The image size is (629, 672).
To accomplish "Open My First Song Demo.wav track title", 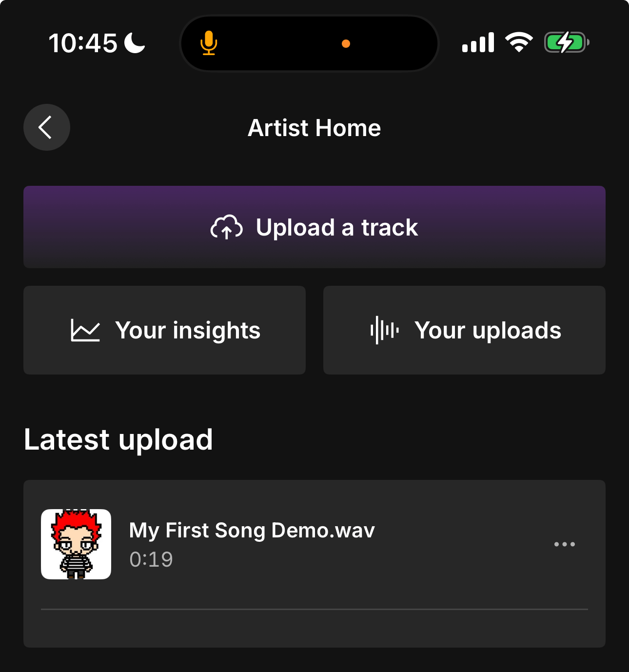I will [x=252, y=530].
